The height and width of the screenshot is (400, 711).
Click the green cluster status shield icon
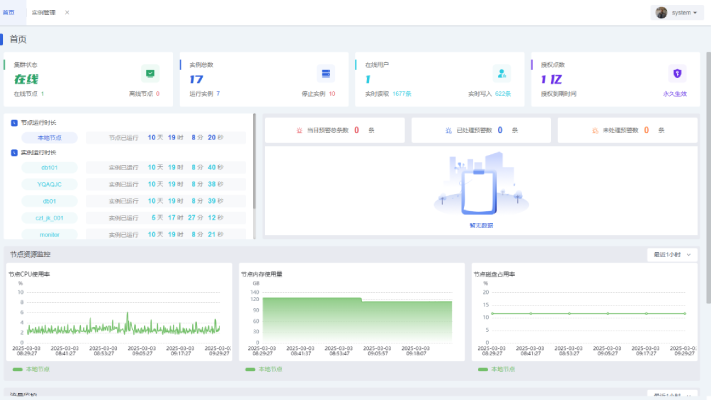[150, 73]
